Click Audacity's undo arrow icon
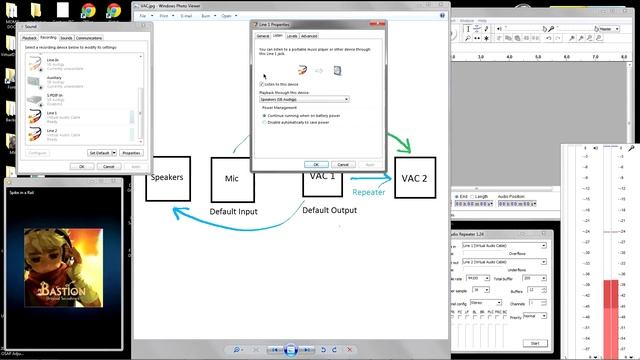This screenshot has height=360, width=640. tap(549, 38)
